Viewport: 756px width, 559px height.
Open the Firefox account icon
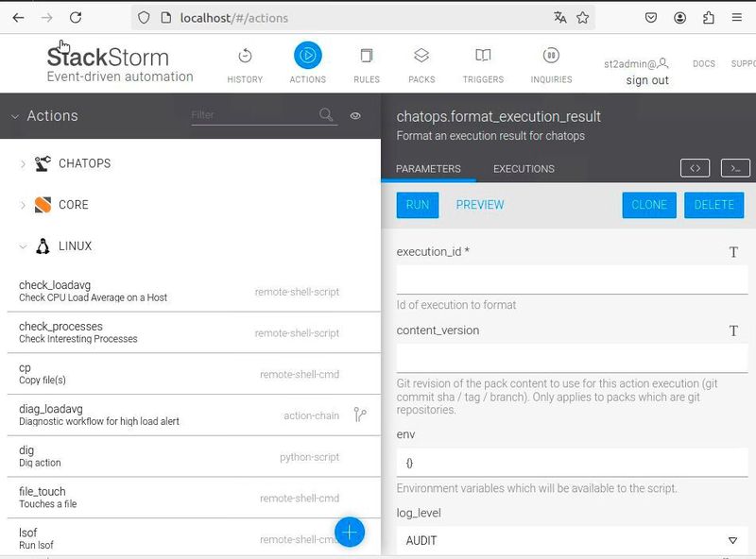[x=679, y=18]
